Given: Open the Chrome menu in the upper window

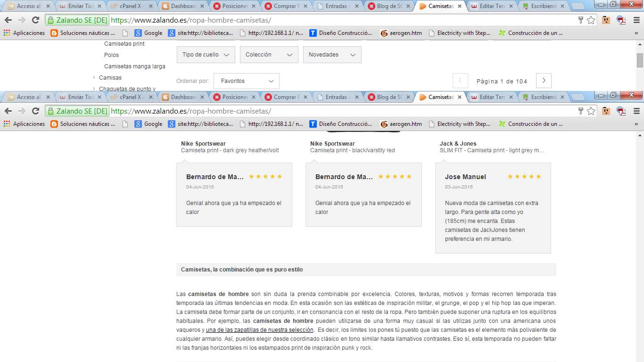Looking at the screenshot, I should coord(636,20).
